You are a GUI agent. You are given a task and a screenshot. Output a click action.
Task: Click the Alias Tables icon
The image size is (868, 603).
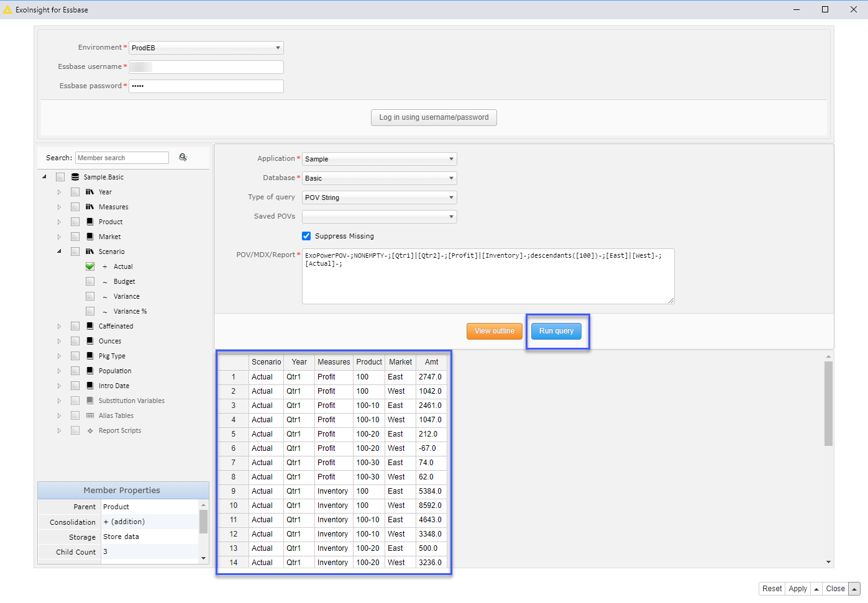[x=90, y=415]
